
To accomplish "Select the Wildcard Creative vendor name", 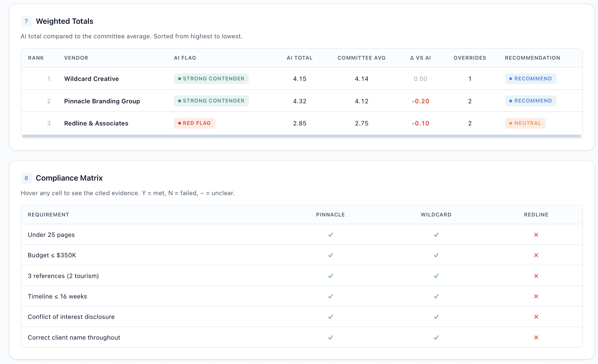I will click(x=92, y=79).
